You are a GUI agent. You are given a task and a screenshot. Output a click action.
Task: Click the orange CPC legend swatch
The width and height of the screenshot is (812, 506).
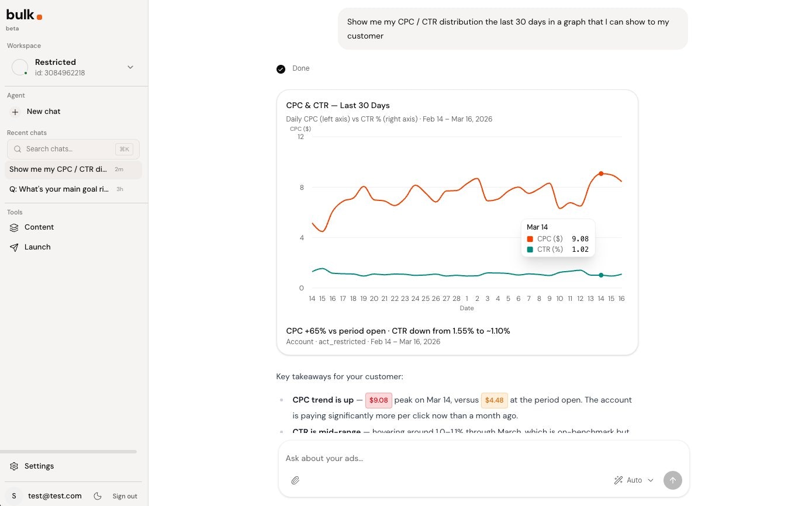coord(530,239)
